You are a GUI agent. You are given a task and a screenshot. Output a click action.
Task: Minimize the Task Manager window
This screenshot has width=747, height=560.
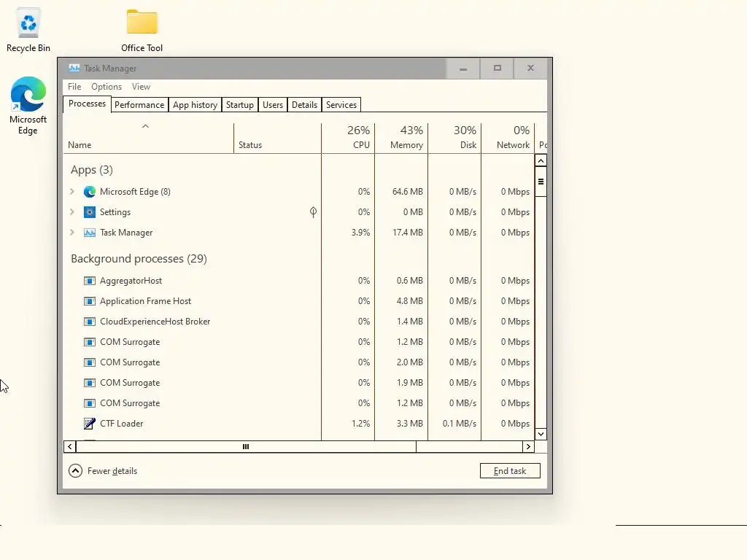pos(463,69)
